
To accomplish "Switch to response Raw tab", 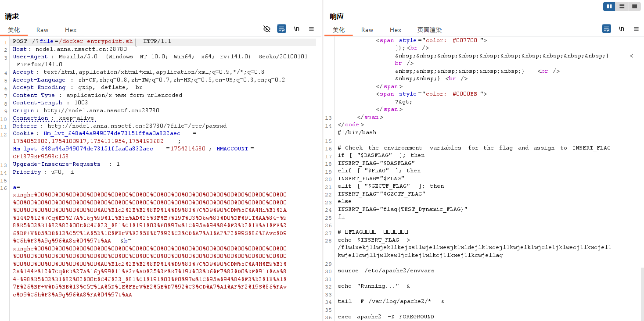I will pos(367,30).
